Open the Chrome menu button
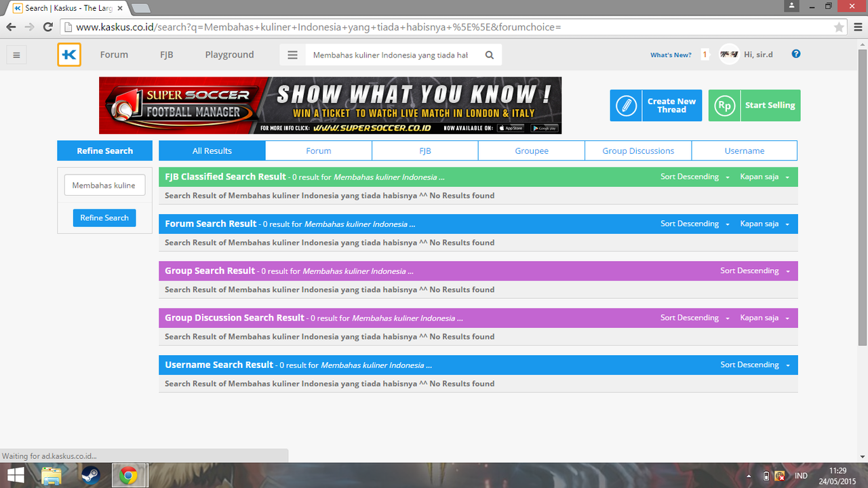 pyautogui.click(x=857, y=27)
